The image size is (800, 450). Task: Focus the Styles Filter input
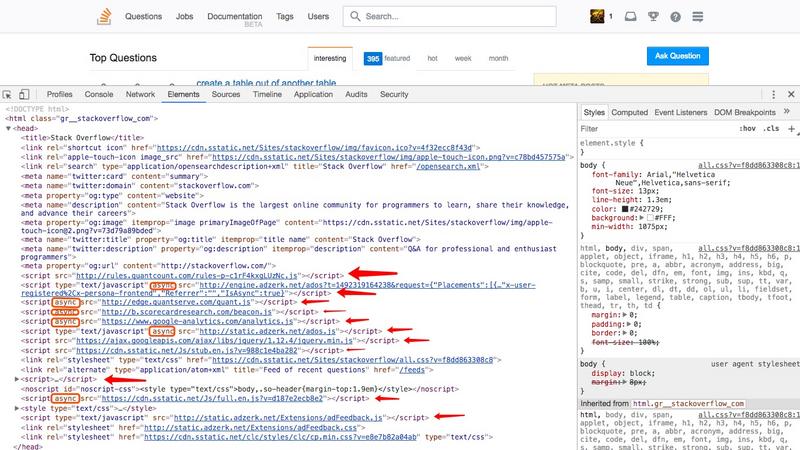click(658, 129)
